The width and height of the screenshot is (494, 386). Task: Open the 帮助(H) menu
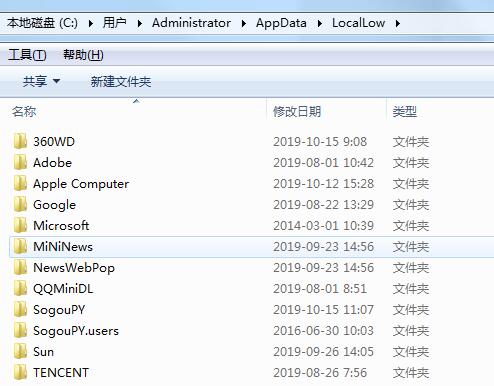[83, 55]
